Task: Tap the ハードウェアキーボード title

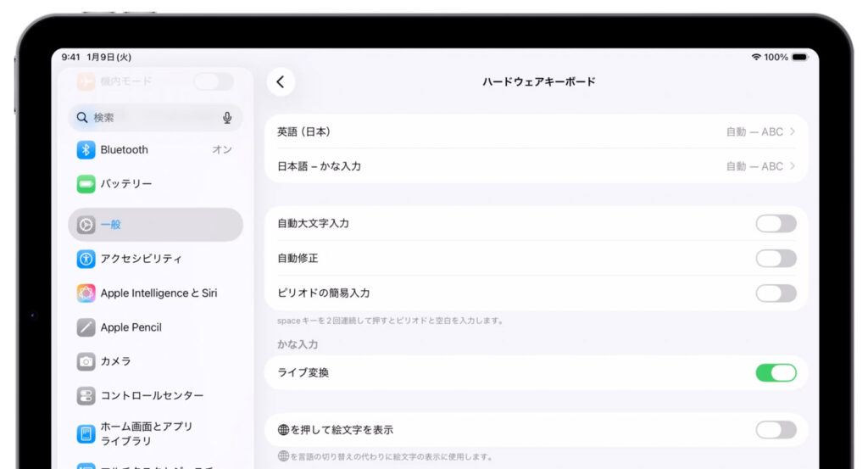Action: (x=538, y=82)
